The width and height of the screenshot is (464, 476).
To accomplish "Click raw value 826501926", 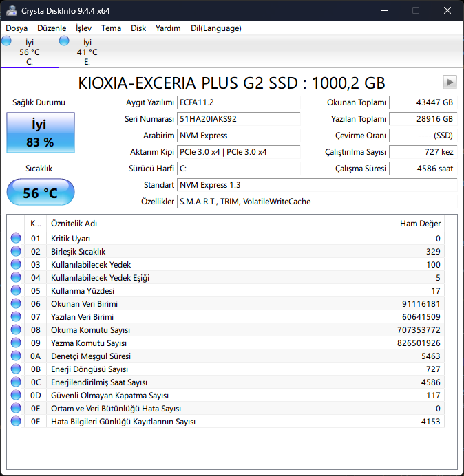I will tap(419, 343).
